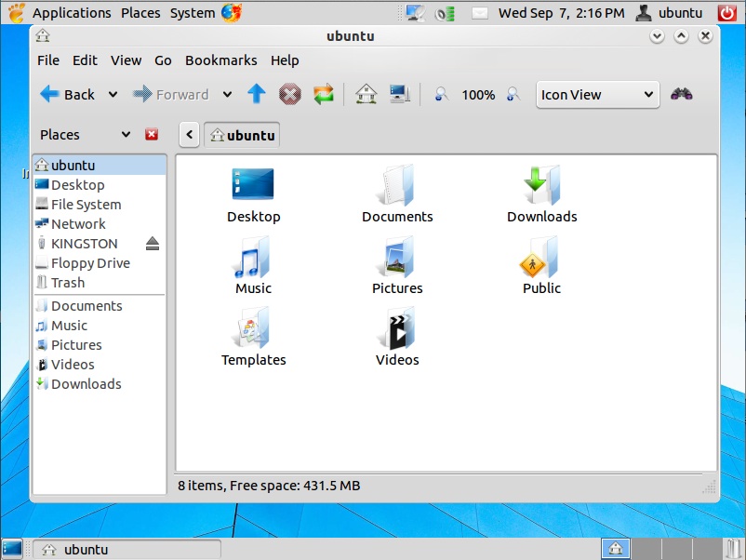746x560 pixels.
Task: Open the View menu
Action: click(127, 60)
